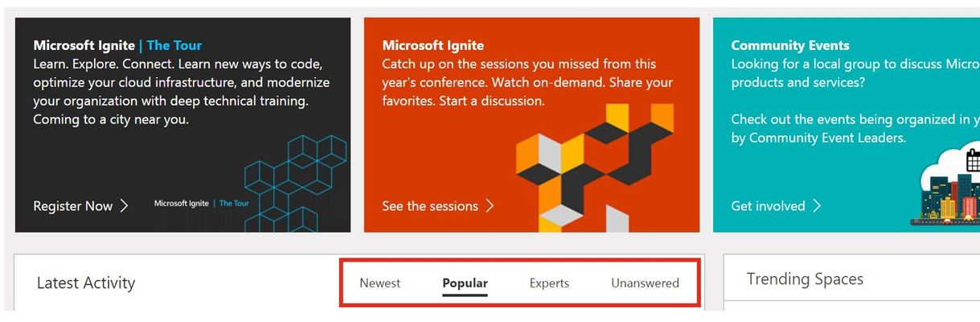980x322 pixels.
Task: Click the Get involved chevron arrow
Action: (817, 205)
